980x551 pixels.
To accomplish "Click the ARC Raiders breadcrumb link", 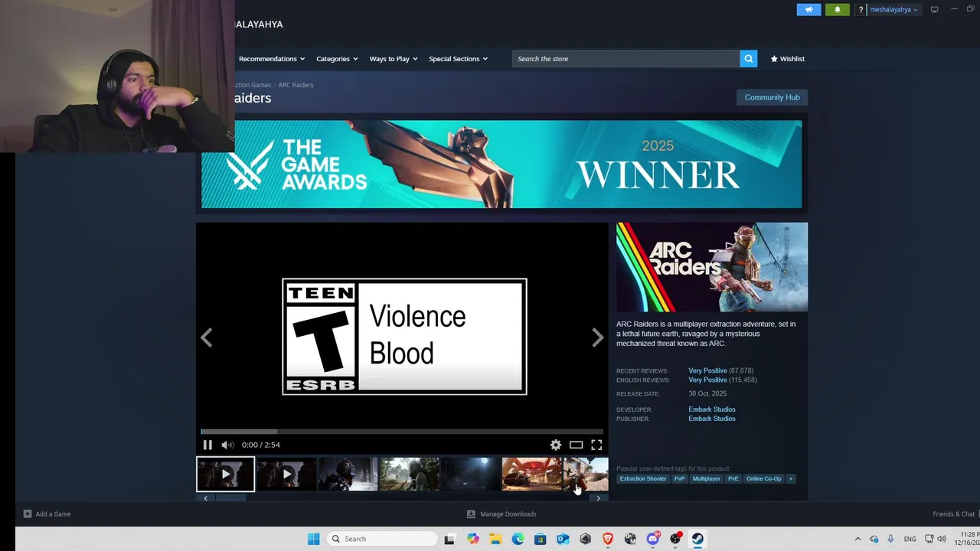I will (x=296, y=85).
